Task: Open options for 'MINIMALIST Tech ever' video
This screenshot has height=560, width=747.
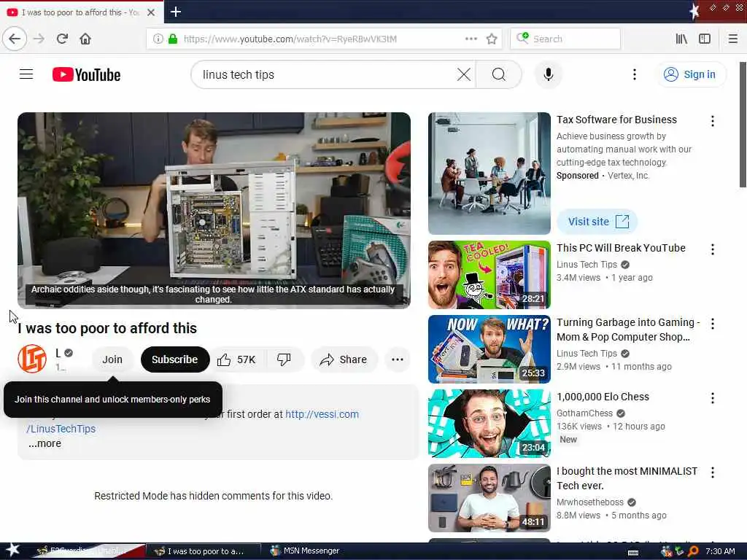Action: (712, 472)
